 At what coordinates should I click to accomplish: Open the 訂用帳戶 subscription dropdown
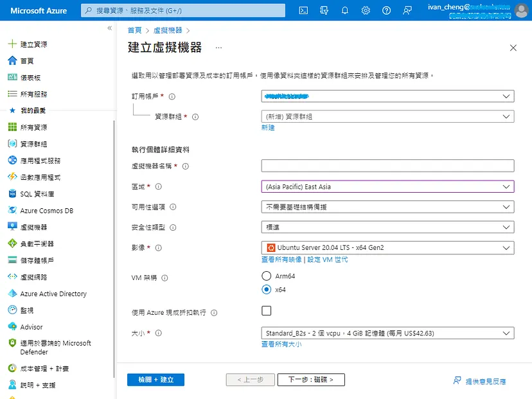click(x=388, y=96)
